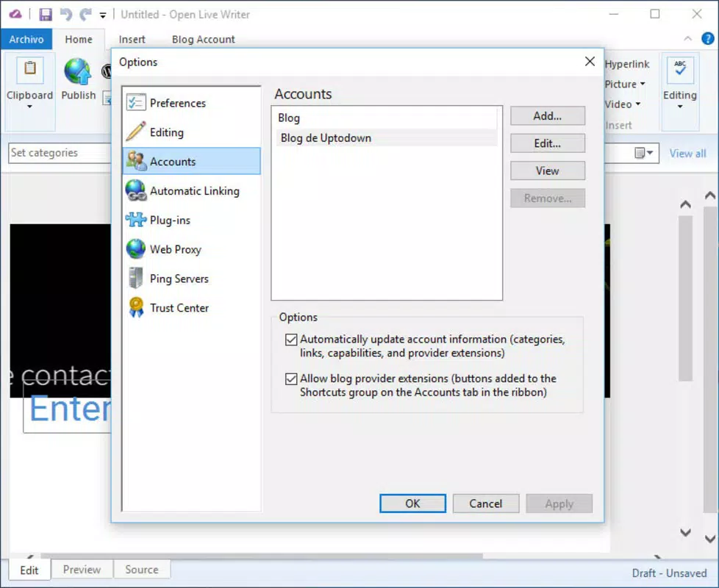The width and height of the screenshot is (719, 588).
Task: Switch to the Blog Account ribbon tab
Action: (203, 40)
